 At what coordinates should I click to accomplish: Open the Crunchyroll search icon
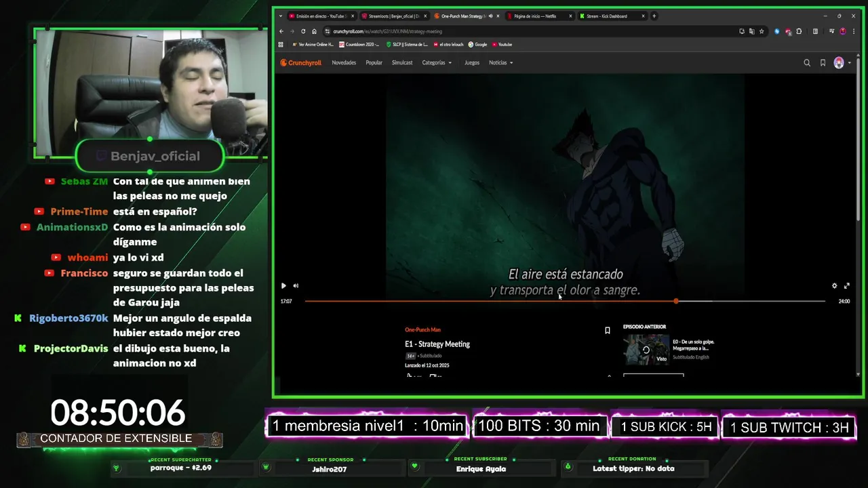[807, 63]
